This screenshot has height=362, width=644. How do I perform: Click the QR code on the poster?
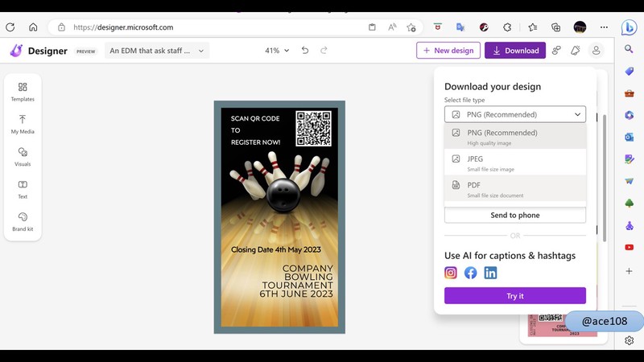point(313,129)
